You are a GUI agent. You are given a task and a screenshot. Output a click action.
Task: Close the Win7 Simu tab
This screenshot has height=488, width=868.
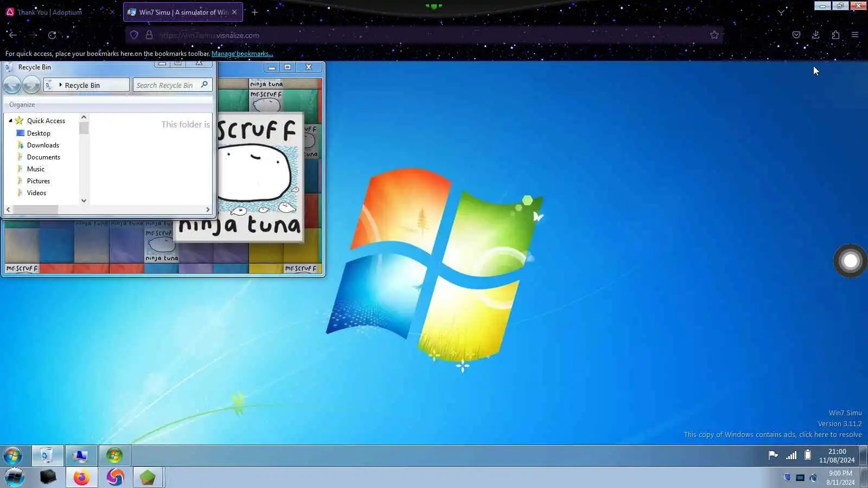[234, 12]
